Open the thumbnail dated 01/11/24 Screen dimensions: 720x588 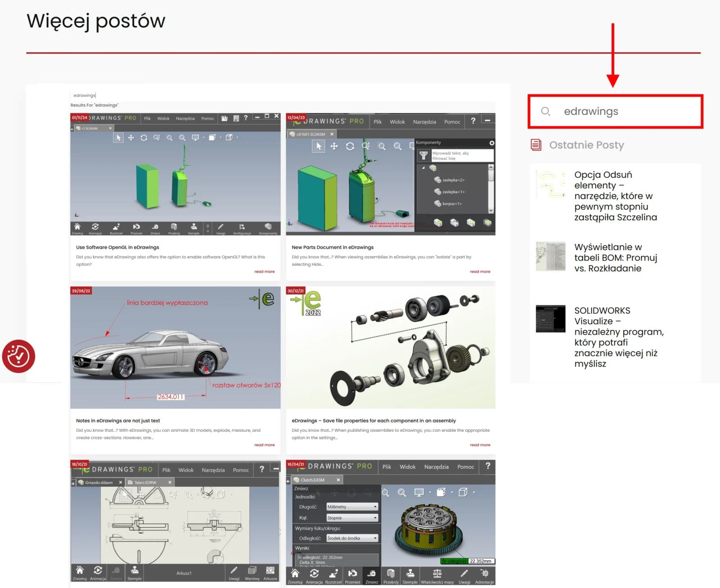click(x=175, y=174)
